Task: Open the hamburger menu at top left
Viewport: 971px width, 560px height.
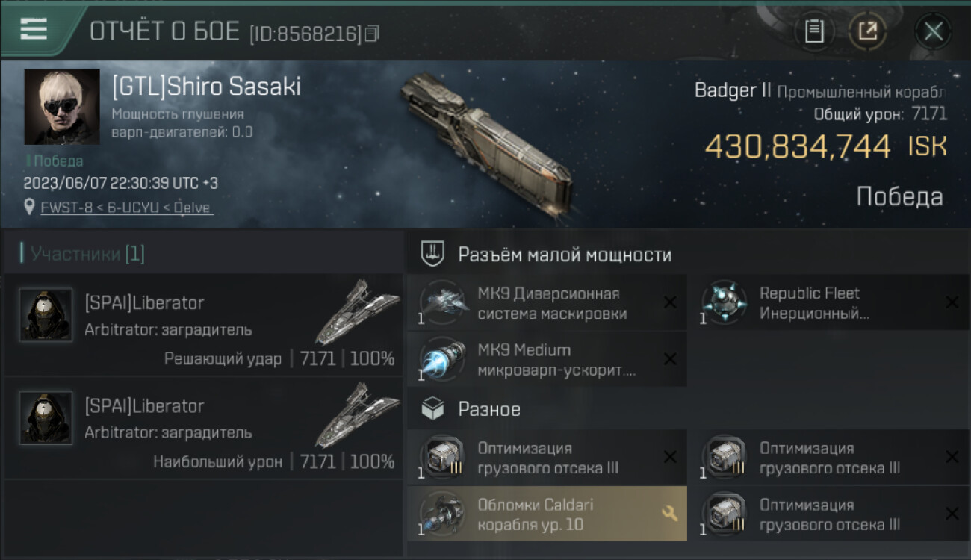Action: click(x=34, y=30)
